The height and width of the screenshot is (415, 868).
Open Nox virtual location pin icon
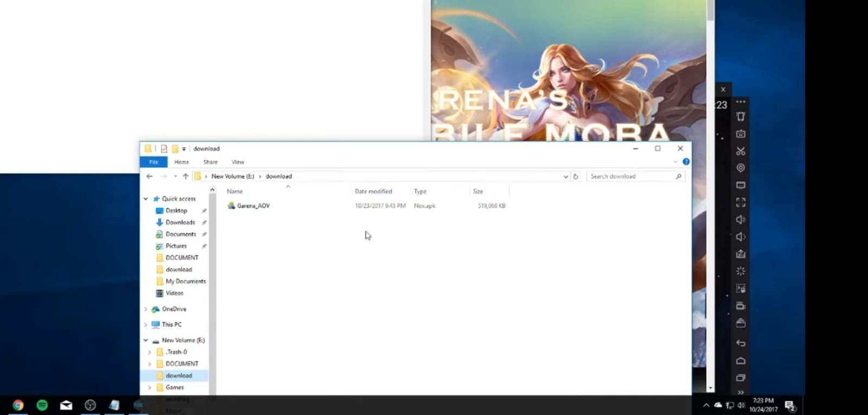(741, 168)
